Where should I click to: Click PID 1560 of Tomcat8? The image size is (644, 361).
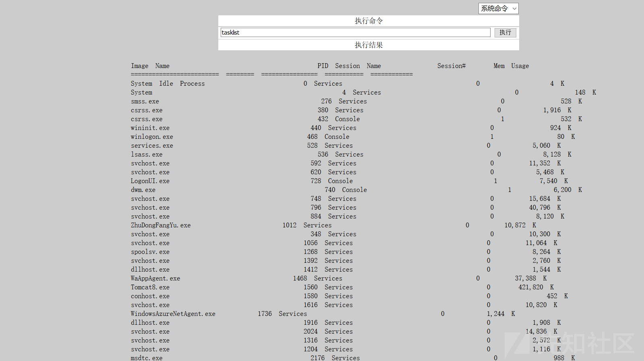[311, 287]
